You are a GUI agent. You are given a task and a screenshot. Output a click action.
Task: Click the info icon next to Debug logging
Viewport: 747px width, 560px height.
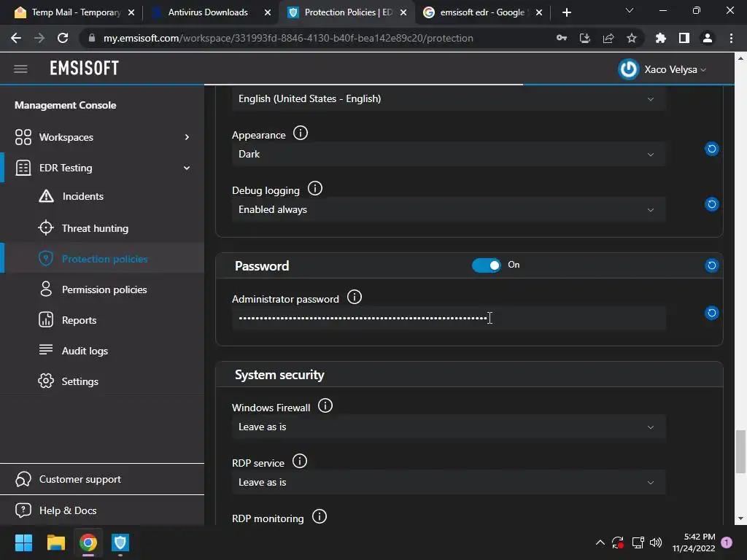coord(315,189)
